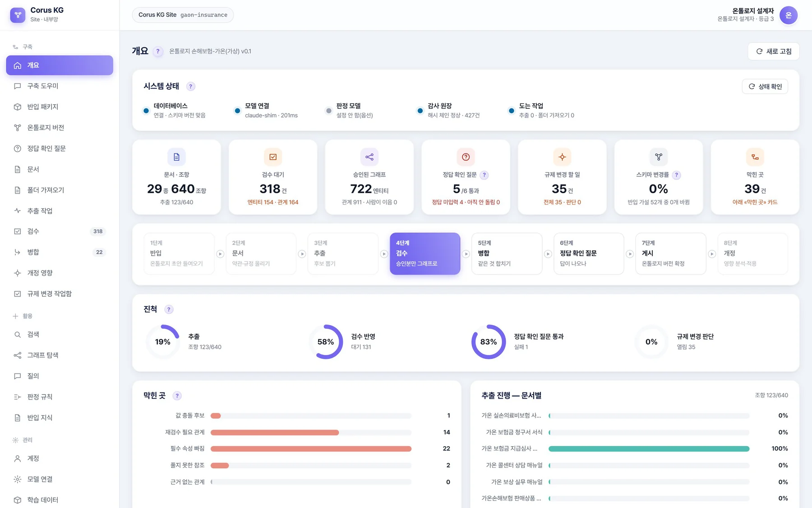812x508 pixels.
Task: Open the 구축 도우미 chat icon
Action: coord(18,86)
